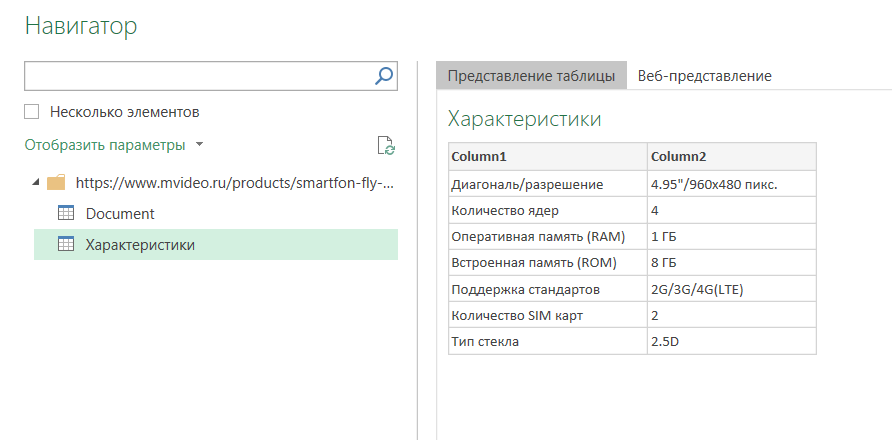Click the refresh document icon
Image resolution: width=892 pixels, height=440 pixels.
(x=386, y=146)
